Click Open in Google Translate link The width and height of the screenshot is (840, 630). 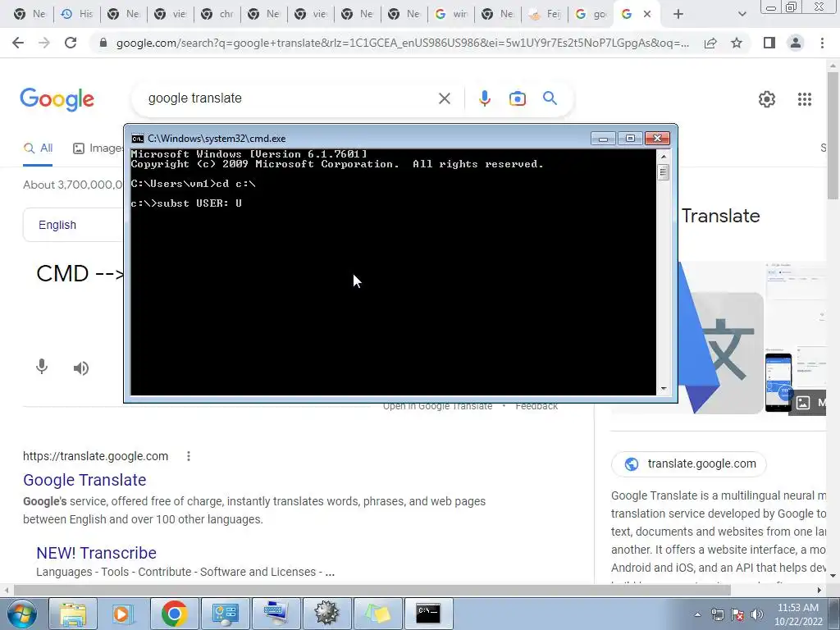point(437,407)
